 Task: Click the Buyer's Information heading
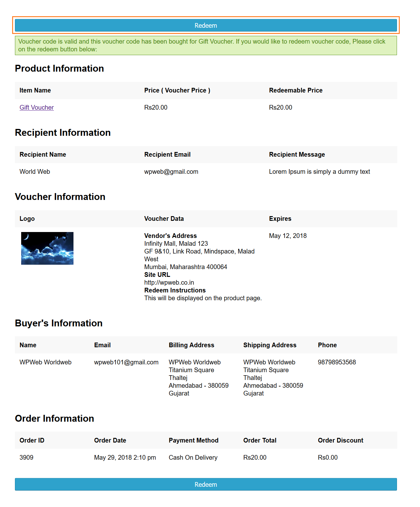pos(59,323)
